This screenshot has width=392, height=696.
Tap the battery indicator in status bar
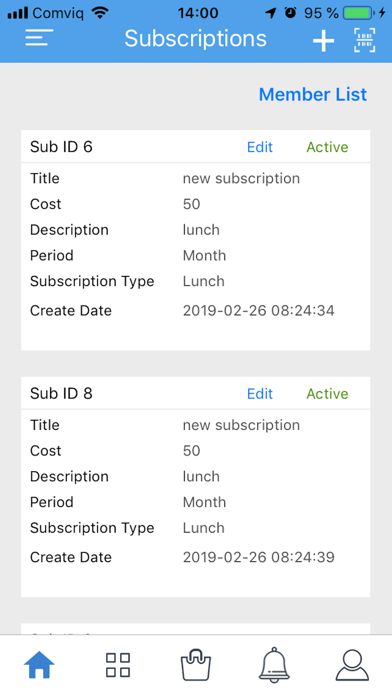pos(359,13)
